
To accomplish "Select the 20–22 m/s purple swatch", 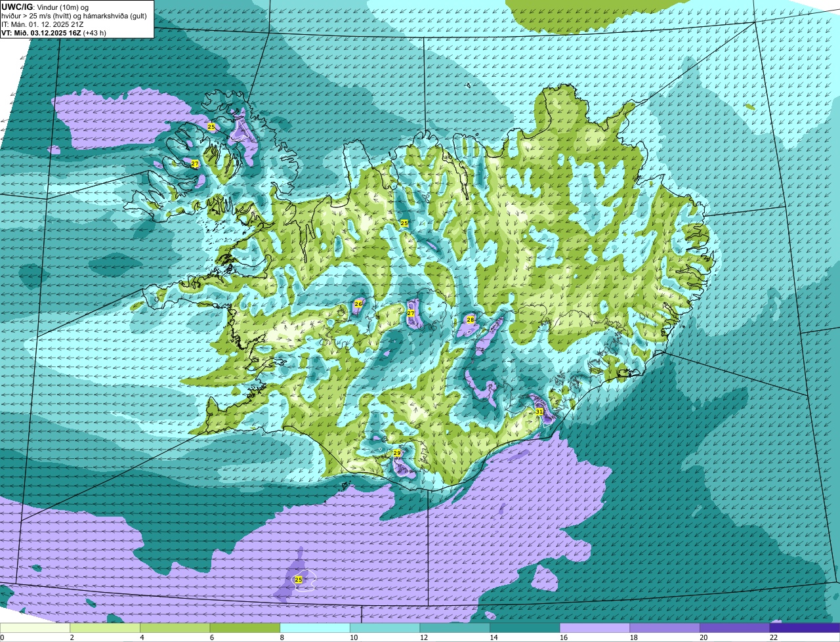I will tap(734, 628).
